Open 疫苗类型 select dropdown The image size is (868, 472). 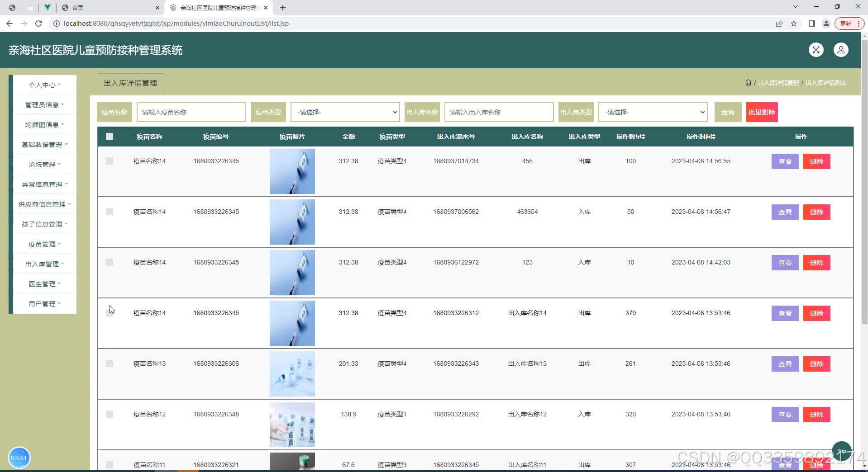pos(345,112)
